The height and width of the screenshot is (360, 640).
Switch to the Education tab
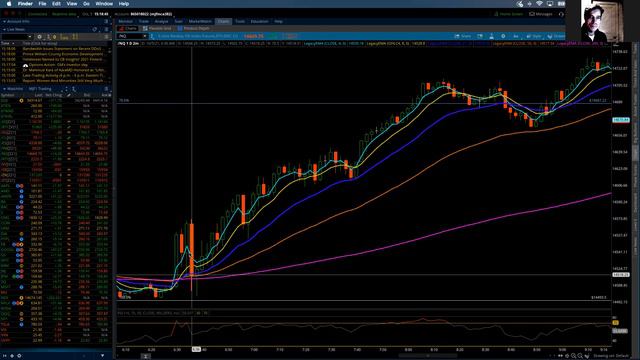[x=260, y=21]
